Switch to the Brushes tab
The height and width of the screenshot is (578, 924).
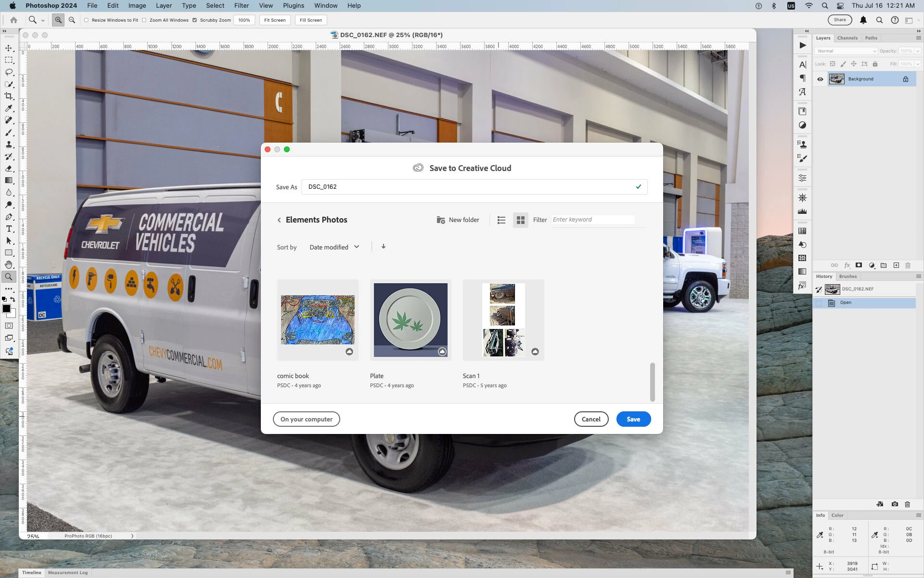[848, 276]
